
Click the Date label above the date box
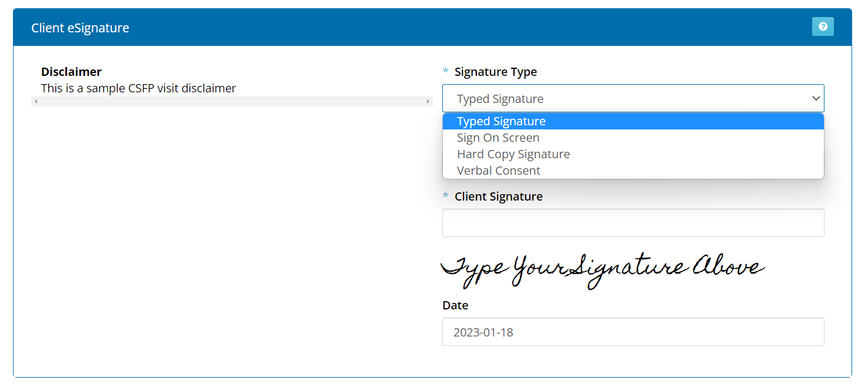455,305
